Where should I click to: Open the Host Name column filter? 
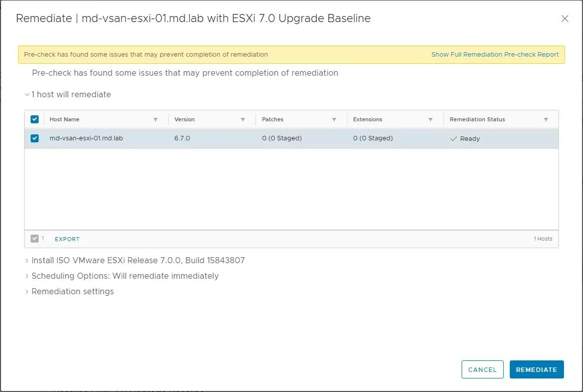pos(156,120)
